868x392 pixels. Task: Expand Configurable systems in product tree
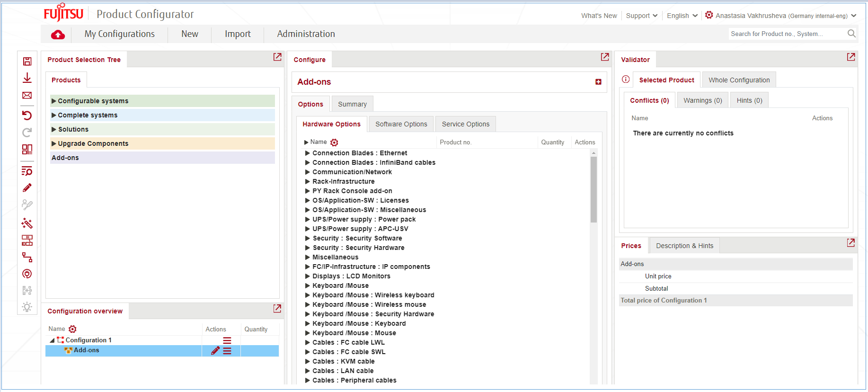pos(54,101)
